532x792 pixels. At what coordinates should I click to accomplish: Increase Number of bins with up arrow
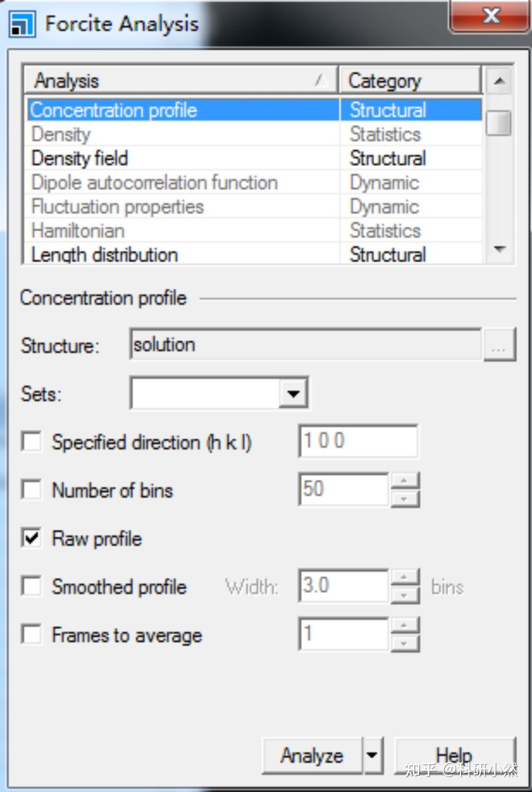(404, 481)
